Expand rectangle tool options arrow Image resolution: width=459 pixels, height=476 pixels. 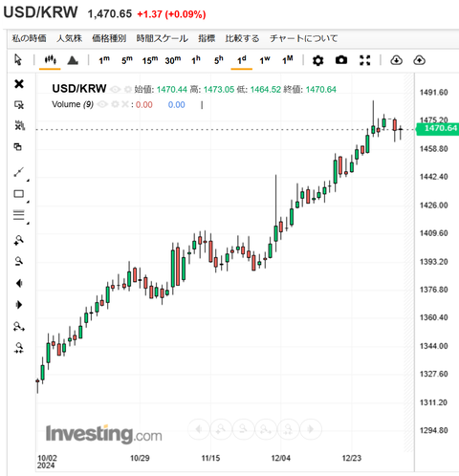pyautogui.click(x=28, y=202)
